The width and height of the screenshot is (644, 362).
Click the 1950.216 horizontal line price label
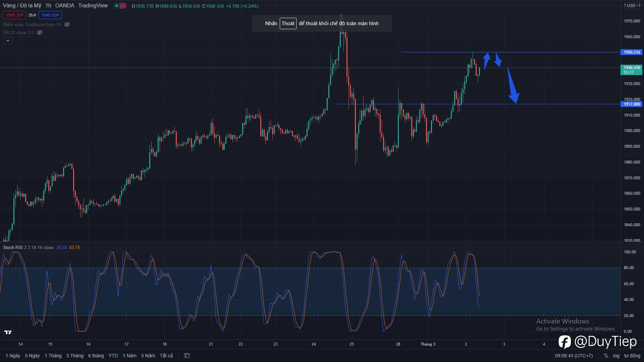click(x=632, y=52)
